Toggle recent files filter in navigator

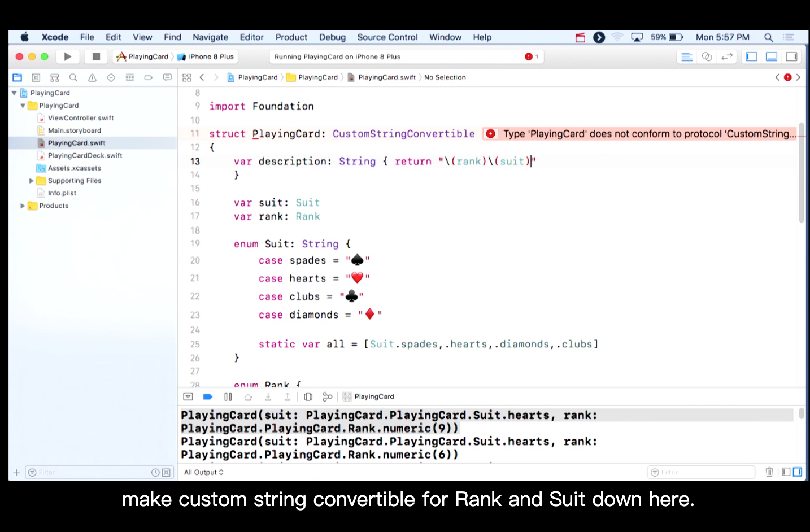pyautogui.click(x=155, y=472)
